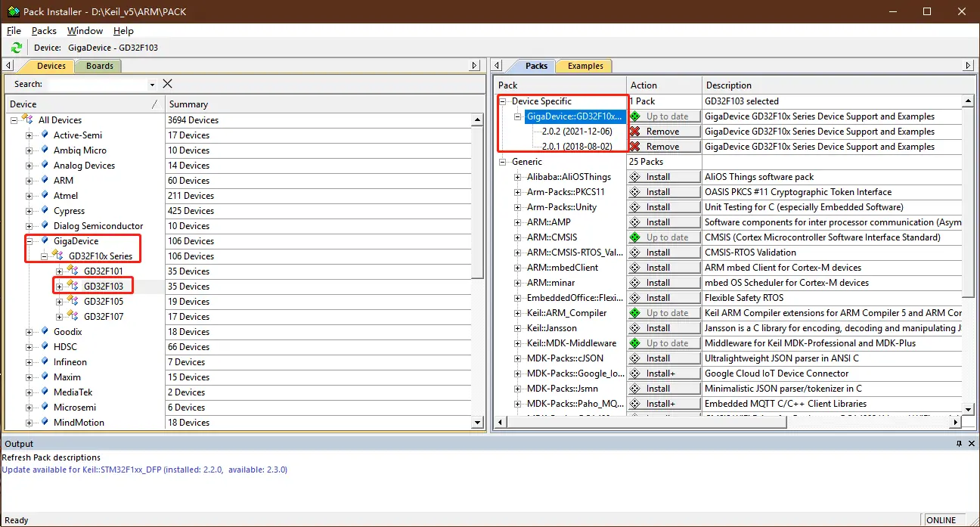Viewport: 980px width, 527px height.
Task: Open the Packs menu
Action: coord(44,31)
